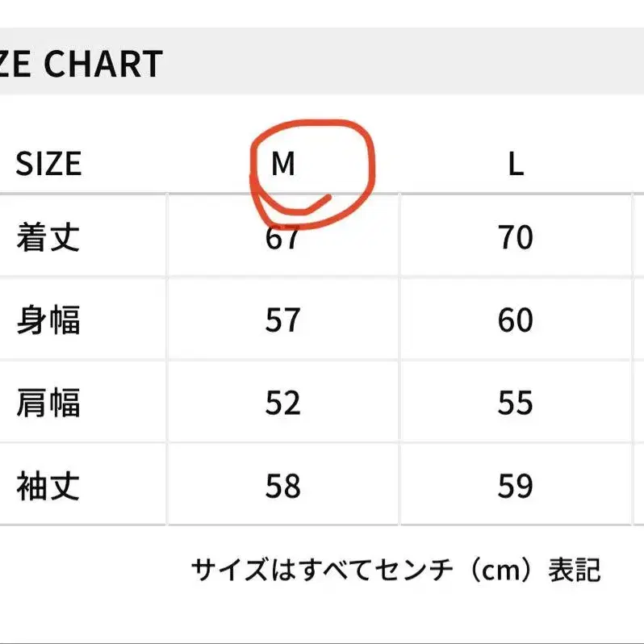Viewport: 644px width, 644px height.
Task: Click the 58 sleeve length value
Action: (x=282, y=486)
